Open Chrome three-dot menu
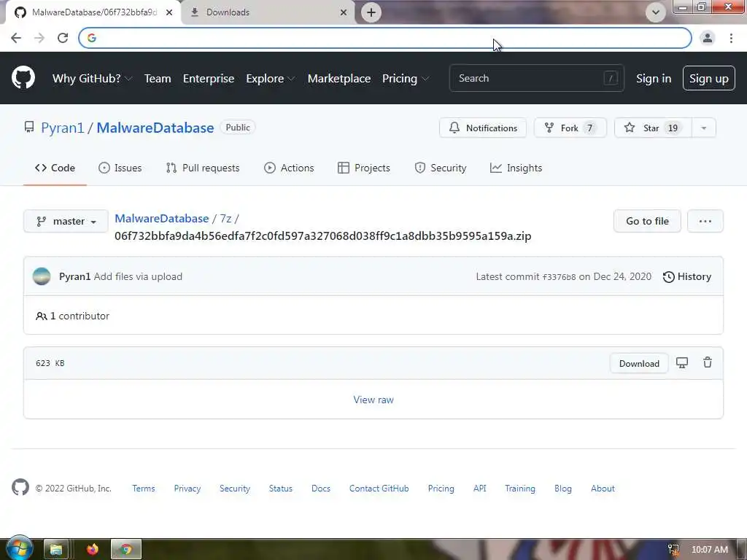The height and width of the screenshot is (560, 747). (x=731, y=38)
